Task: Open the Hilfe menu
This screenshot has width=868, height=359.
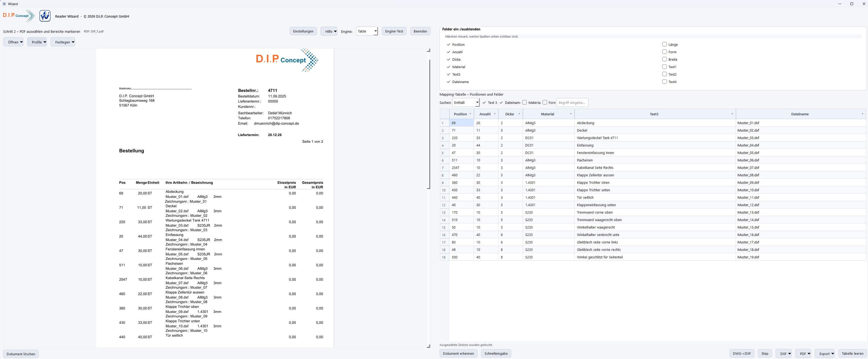Action: [x=329, y=31]
